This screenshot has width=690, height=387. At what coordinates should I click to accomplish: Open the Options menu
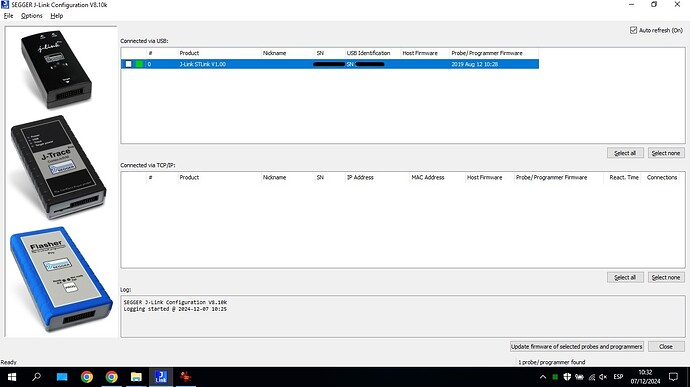click(32, 15)
